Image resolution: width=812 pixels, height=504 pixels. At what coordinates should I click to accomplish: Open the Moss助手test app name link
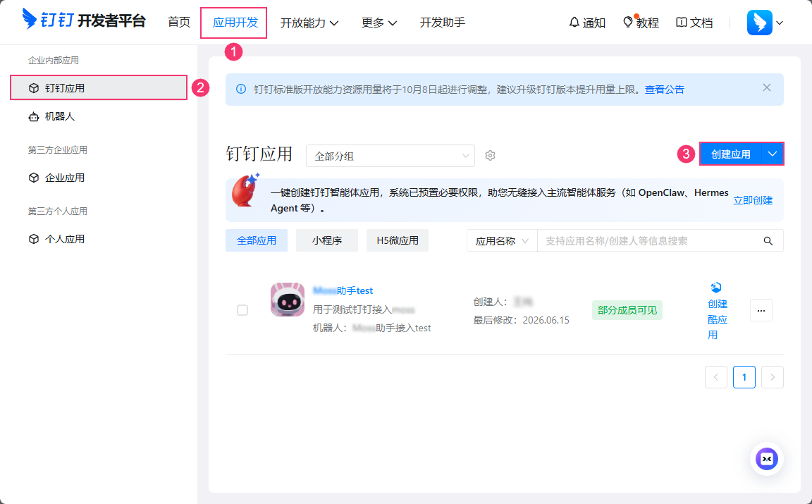pyautogui.click(x=343, y=290)
